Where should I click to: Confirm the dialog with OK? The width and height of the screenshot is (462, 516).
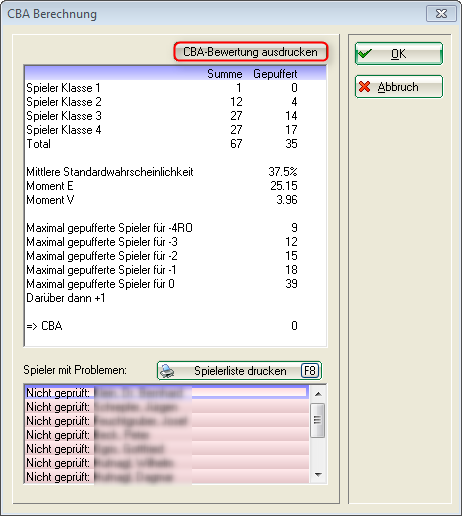pos(399,53)
